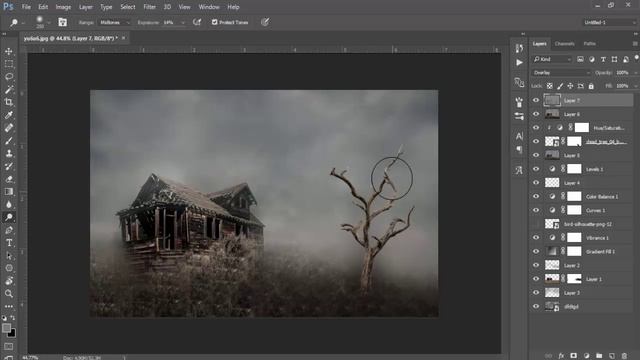Select the Eraser tool
The height and width of the screenshot is (360, 640).
9,179
